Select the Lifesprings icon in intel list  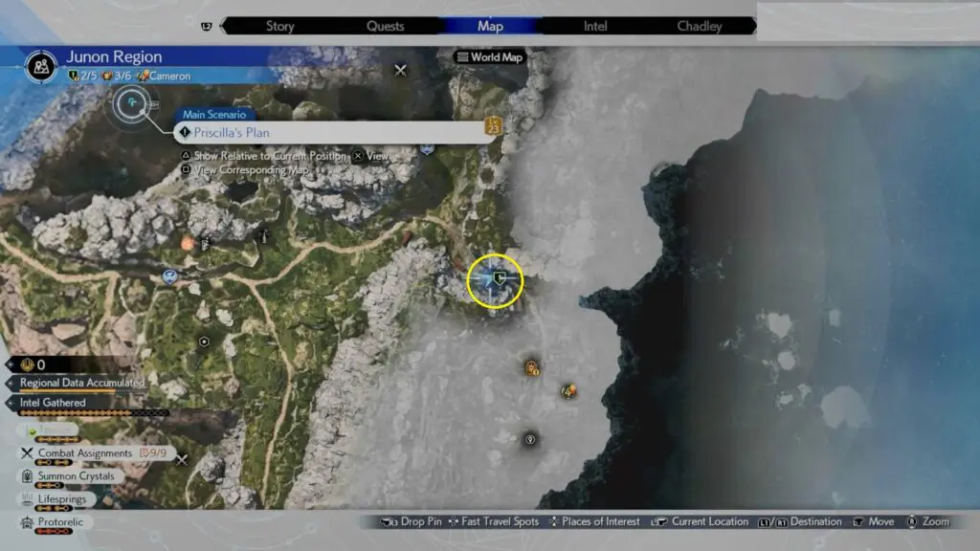coord(26,499)
